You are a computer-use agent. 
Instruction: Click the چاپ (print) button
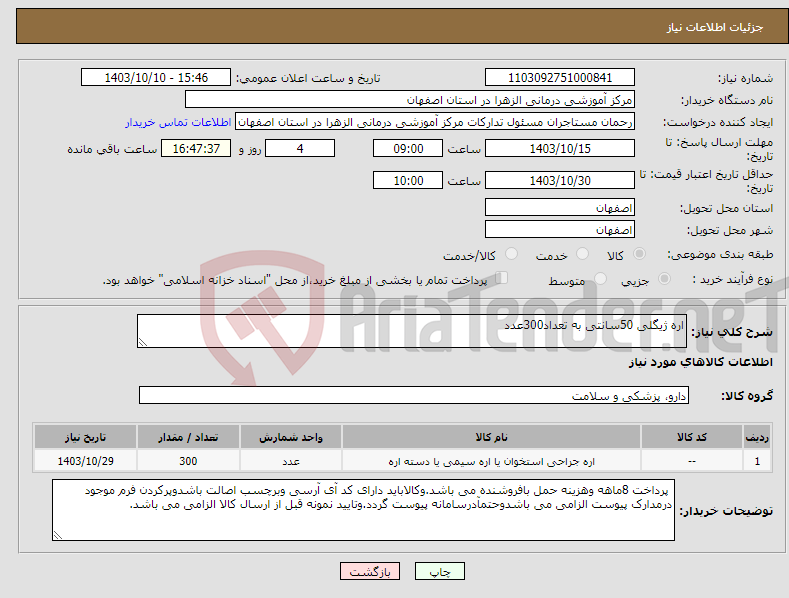(439, 571)
